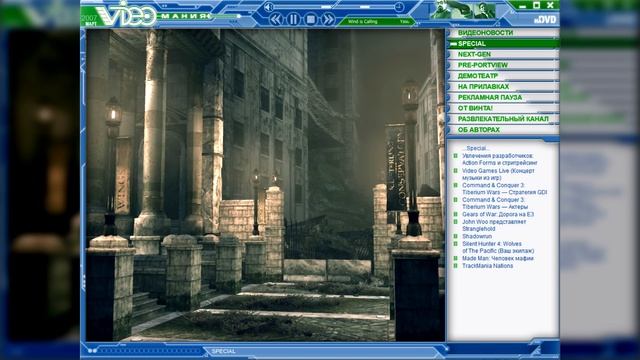
Task: Click the main video playback area
Action: point(265,185)
